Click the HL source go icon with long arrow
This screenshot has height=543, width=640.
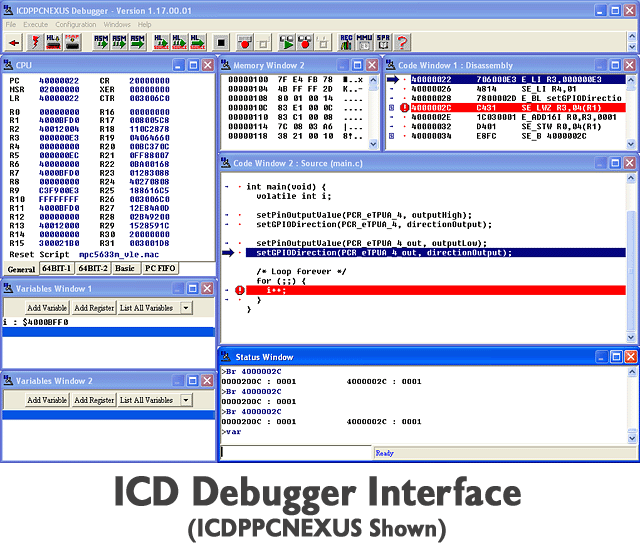click(x=198, y=42)
